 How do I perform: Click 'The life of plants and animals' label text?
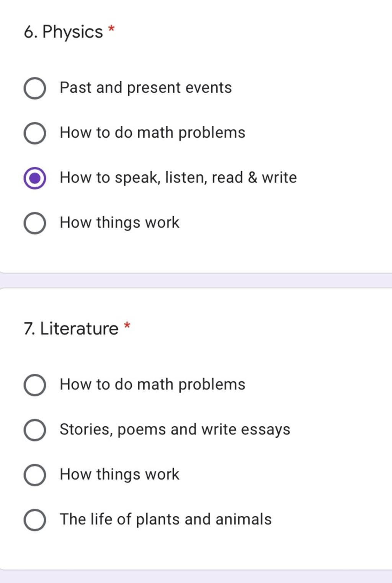coord(166,519)
